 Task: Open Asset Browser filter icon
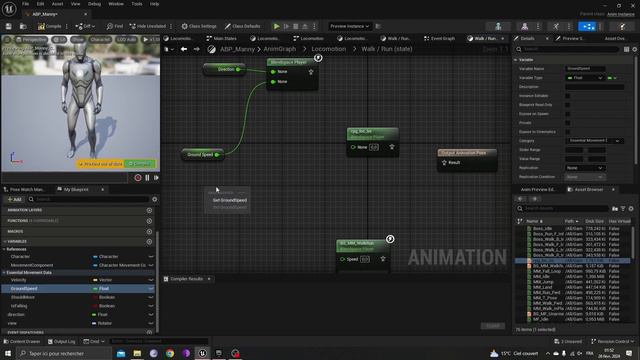coord(623,209)
